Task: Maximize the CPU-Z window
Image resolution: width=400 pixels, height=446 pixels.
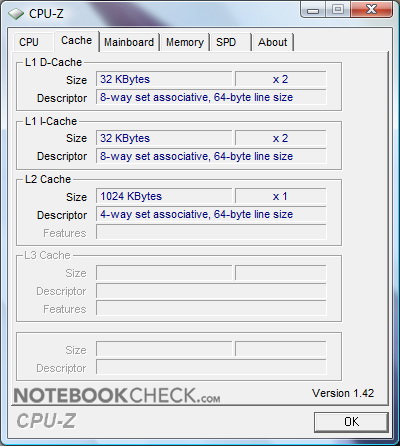Action: [337, 9]
